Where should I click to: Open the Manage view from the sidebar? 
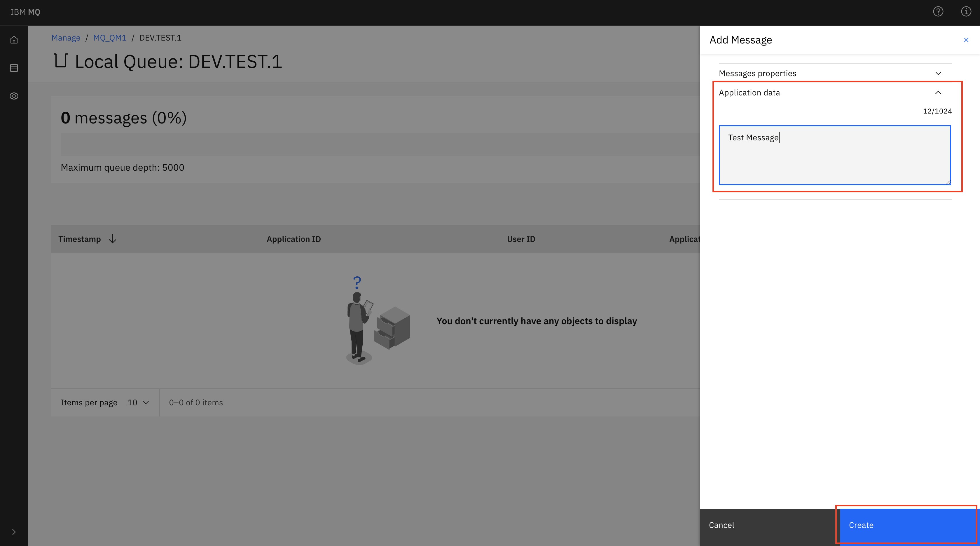click(x=14, y=68)
